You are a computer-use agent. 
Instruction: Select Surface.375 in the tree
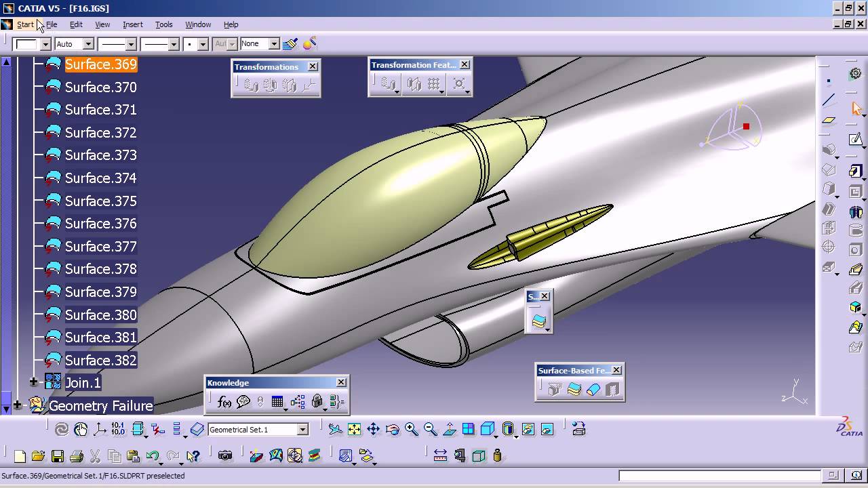point(101,201)
